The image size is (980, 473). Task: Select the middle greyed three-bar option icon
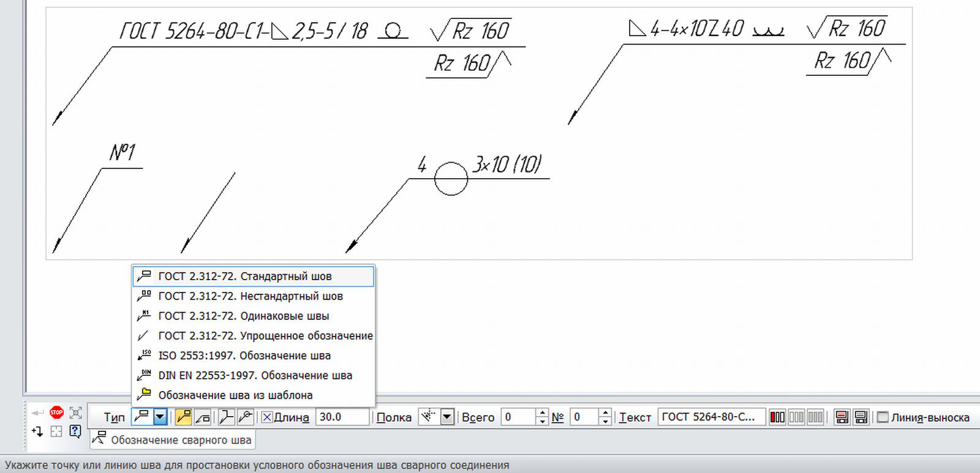(796, 417)
